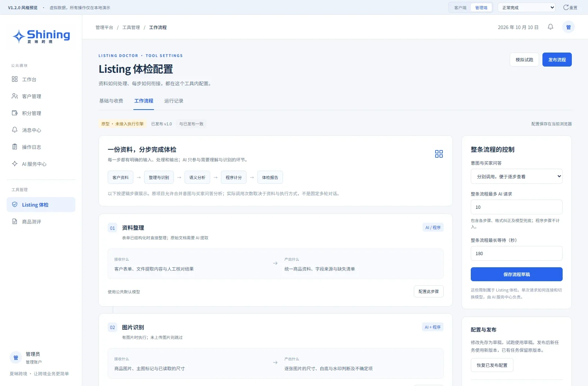Select the 工作流程 tab

click(144, 101)
